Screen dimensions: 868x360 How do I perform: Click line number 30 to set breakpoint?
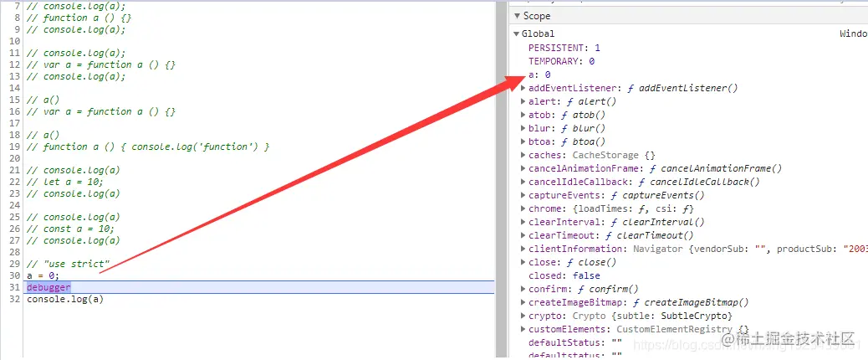pyautogui.click(x=14, y=275)
